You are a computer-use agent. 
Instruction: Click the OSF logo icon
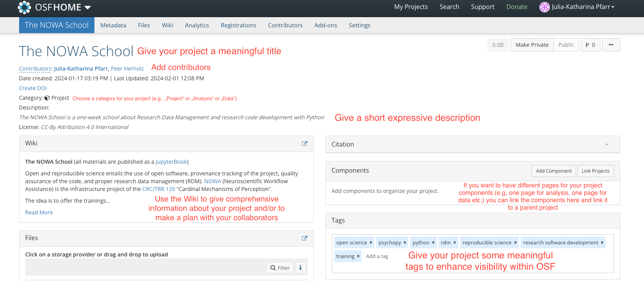(x=24, y=7)
